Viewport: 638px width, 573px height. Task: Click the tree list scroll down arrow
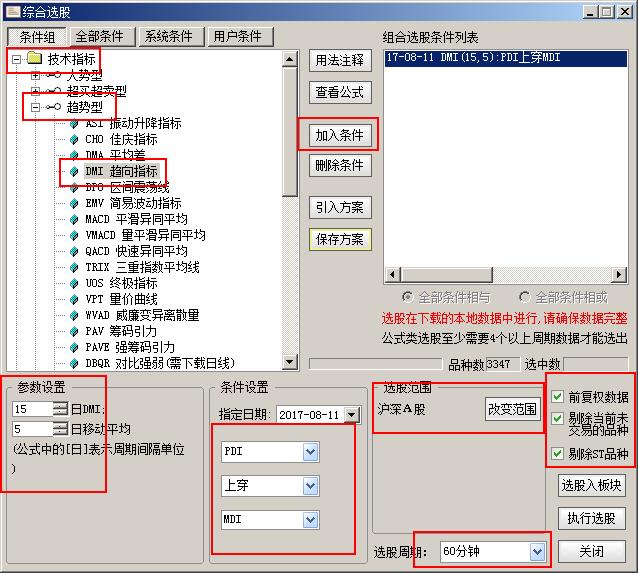290,361
